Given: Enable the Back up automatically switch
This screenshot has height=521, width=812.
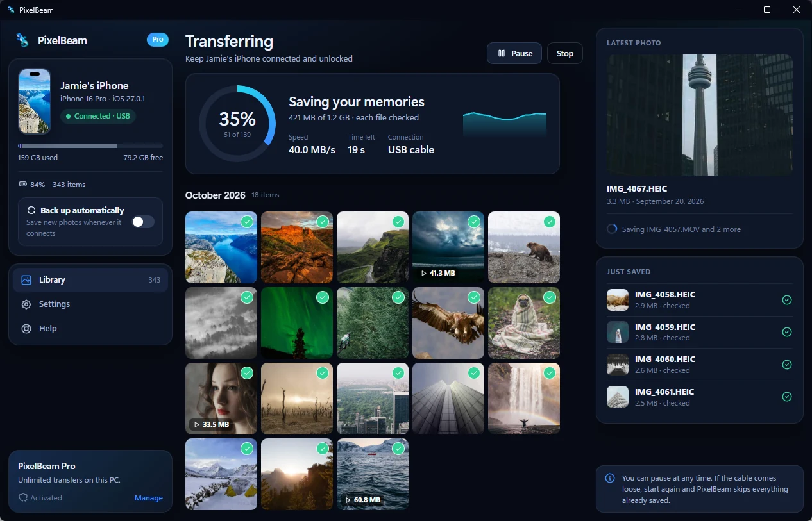Looking at the screenshot, I should point(143,222).
